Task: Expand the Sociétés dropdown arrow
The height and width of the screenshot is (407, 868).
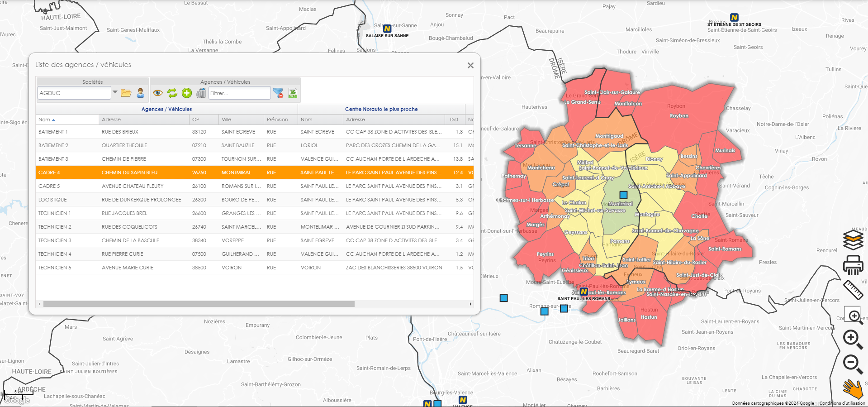Action: 115,92
